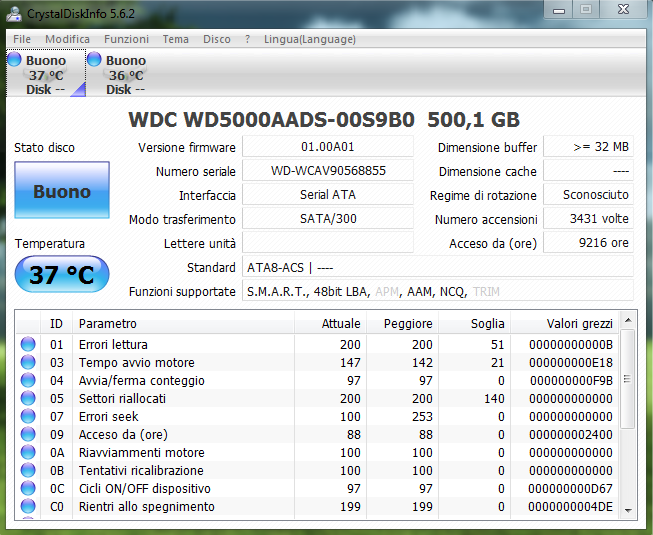The width and height of the screenshot is (653, 535).
Task: Click the Numero accensioni value 3431 volte
Action: click(588, 219)
